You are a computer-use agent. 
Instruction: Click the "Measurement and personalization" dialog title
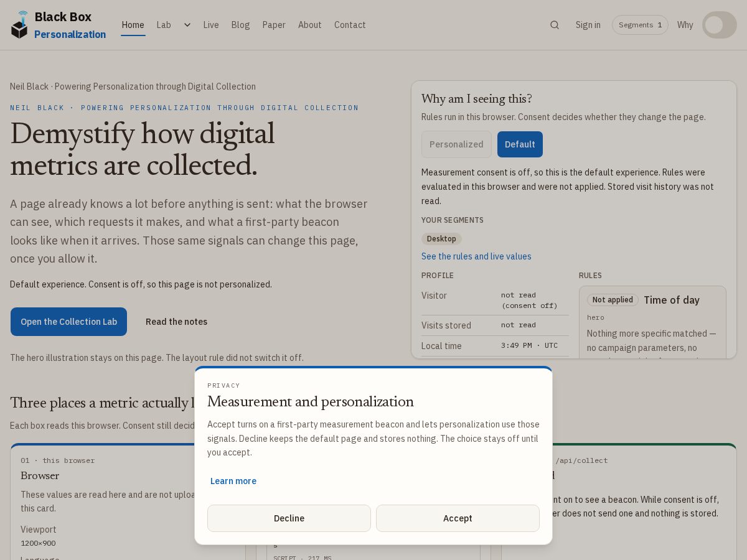coord(311,401)
